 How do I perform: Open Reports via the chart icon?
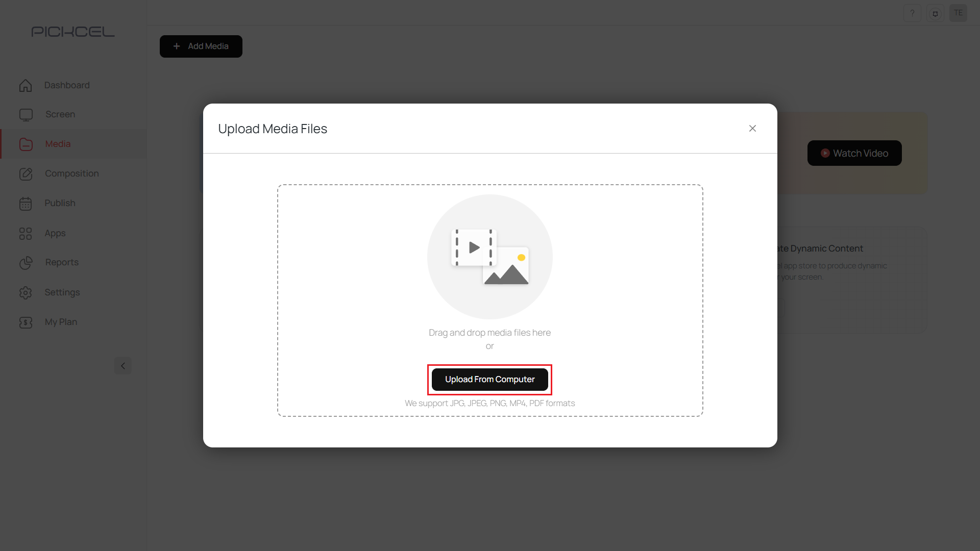(x=26, y=263)
